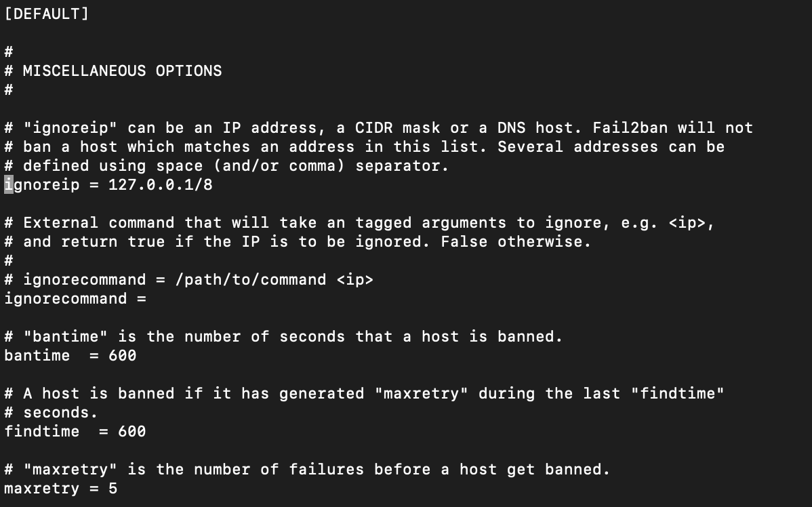Place cursor on MISCELLANEOUS OPTIONS heading
Viewport: 812px width, 507px height.
coord(122,70)
